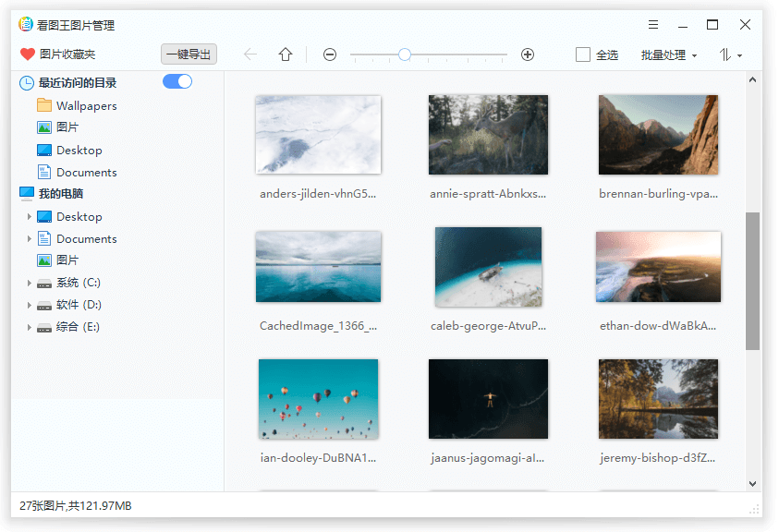Viewport: 779px width, 532px height.
Task: Click the sort order arrows icon
Action: coord(725,54)
